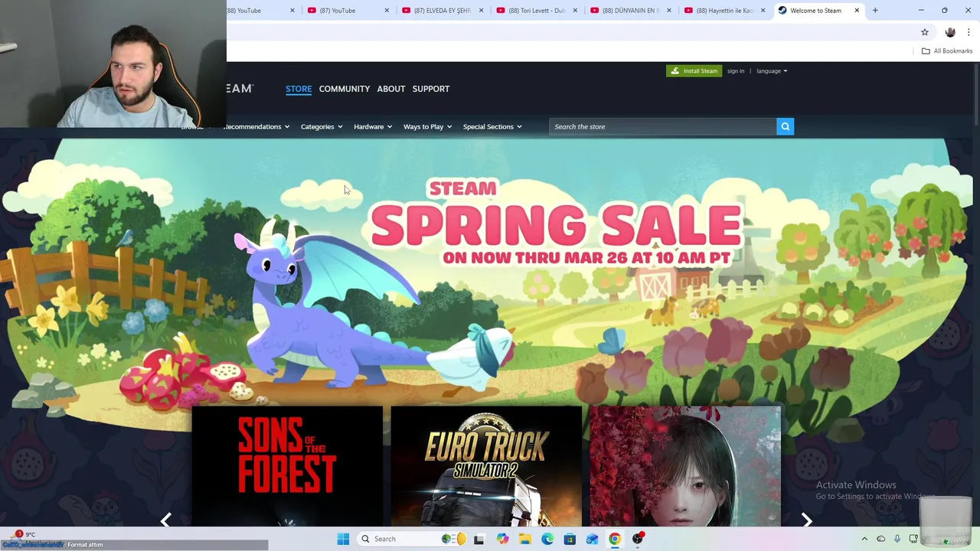Viewport: 980px width, 551px height.
Task: Open Outlook from the taskbar
Action: [592, 539]
